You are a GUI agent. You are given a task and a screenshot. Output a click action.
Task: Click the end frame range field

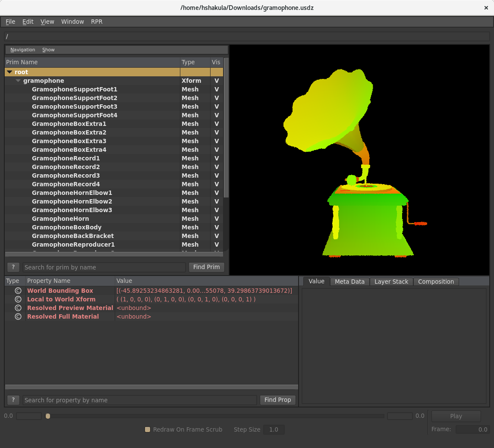pos(400,416)
